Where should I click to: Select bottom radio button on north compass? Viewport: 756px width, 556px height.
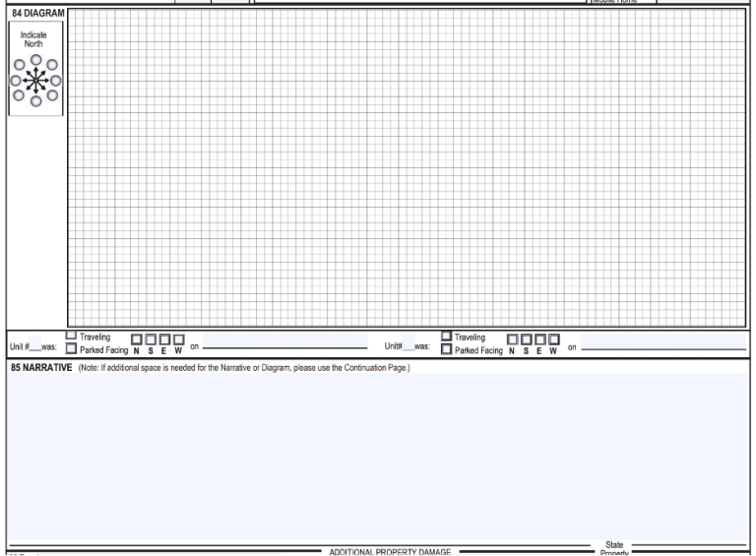35,100
